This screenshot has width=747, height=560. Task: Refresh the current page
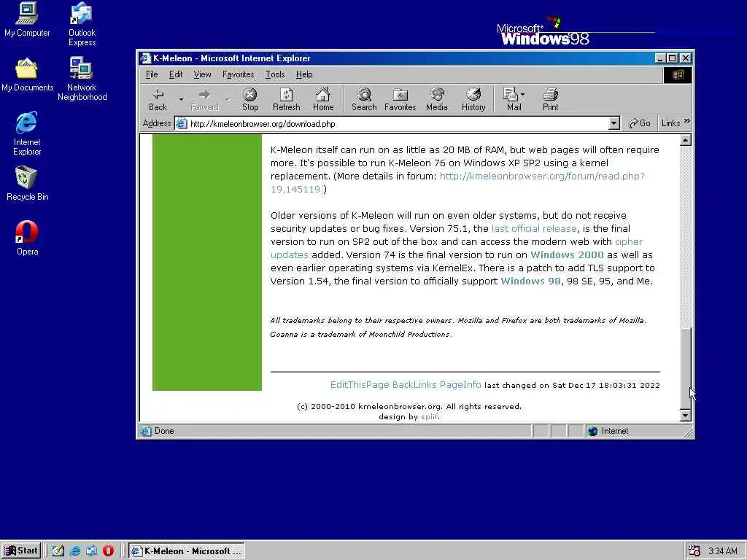(x=286, y=99)
